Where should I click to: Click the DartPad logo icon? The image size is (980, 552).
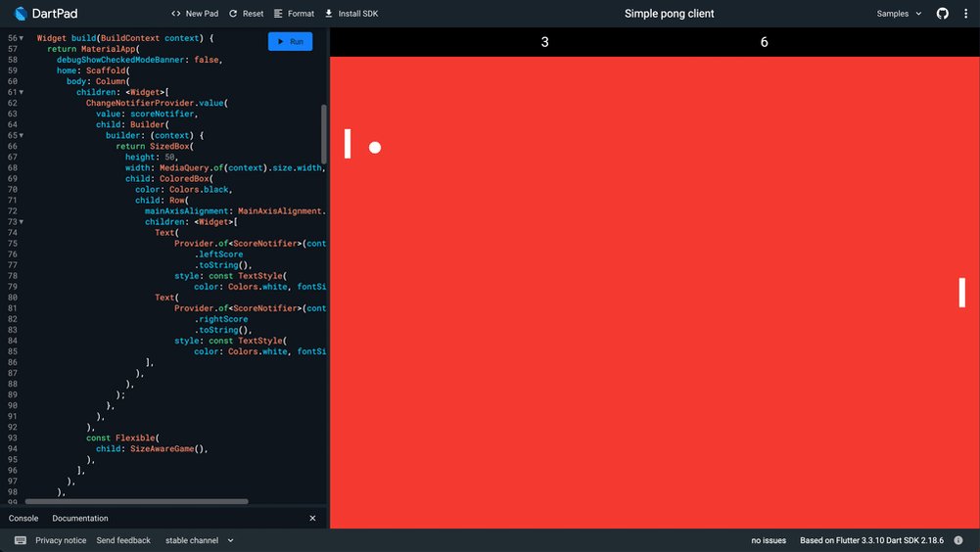(21, 13)
